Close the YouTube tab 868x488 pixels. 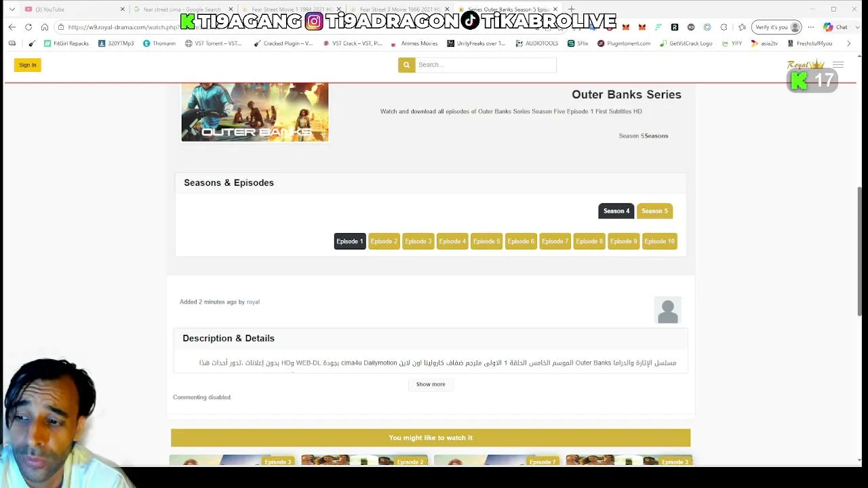pyautogui.click(x=123, y=9)
